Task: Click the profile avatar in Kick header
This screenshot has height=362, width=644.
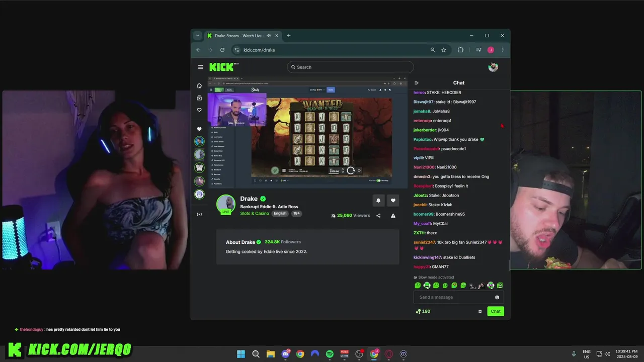Action: pos(493,67)
